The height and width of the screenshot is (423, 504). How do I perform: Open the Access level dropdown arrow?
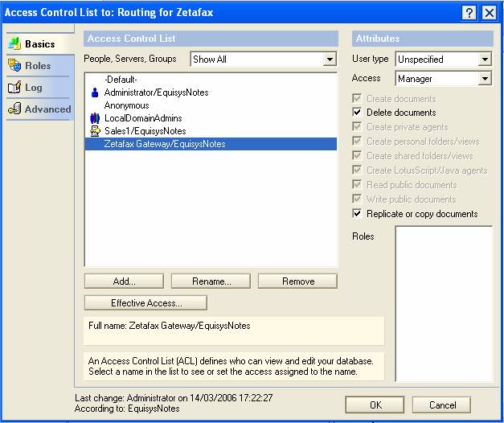(485, 79)
